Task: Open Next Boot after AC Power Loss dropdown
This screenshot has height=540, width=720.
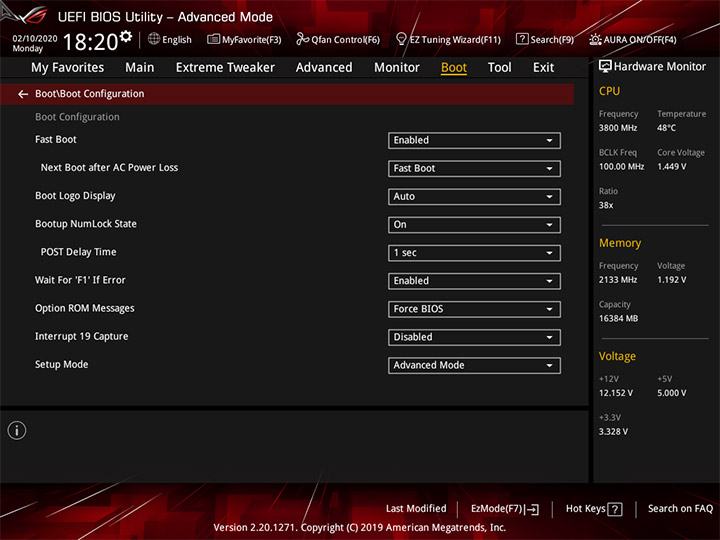Action: [474, 169]
